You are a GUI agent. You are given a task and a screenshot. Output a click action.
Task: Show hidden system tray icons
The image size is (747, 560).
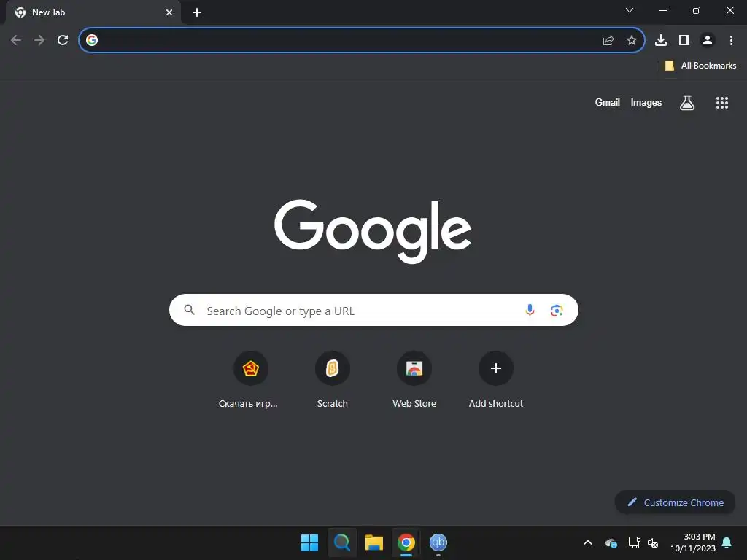(588, 542)
